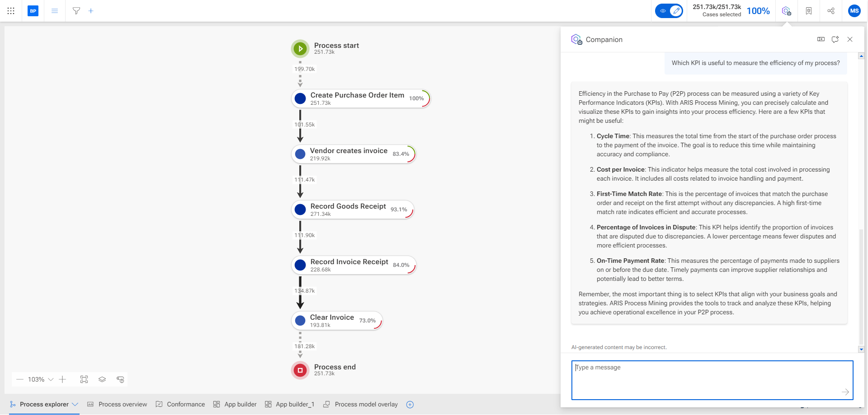Select the Vendor creates invoice activity

[354, 154]
